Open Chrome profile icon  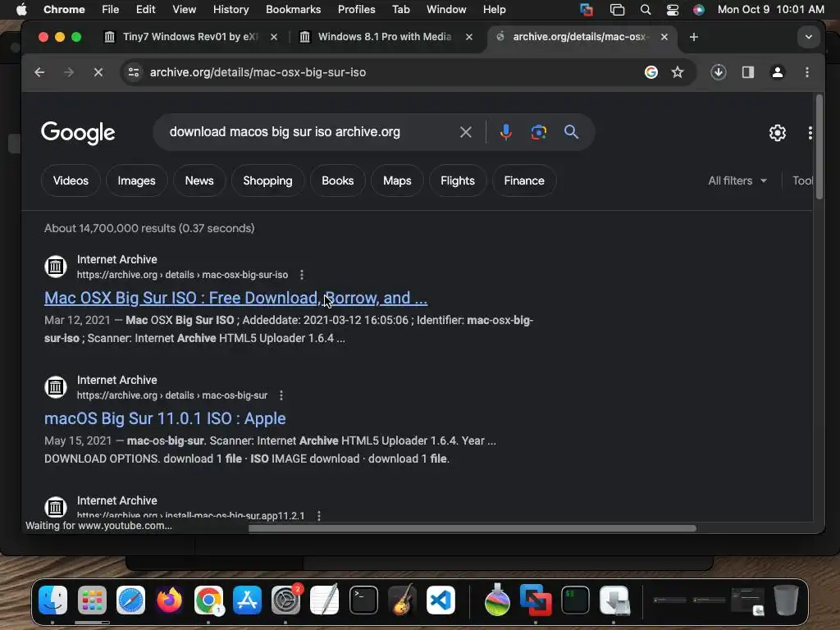point(778,72)
